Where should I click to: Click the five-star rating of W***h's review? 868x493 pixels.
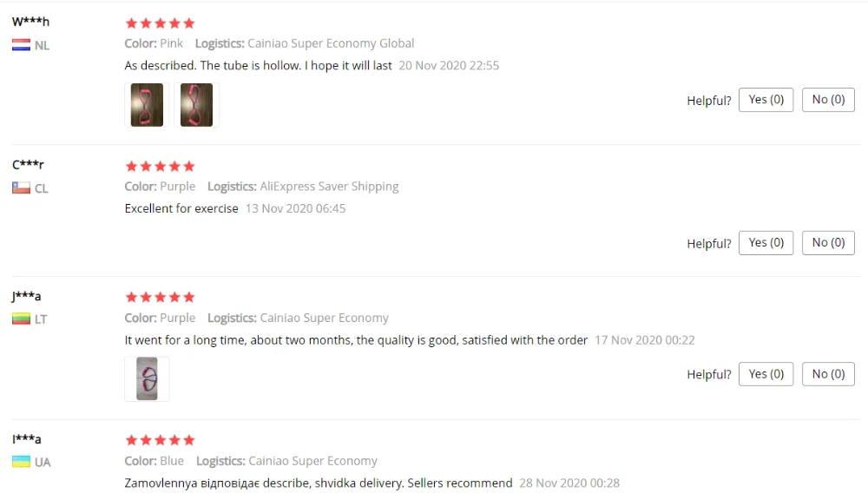160,23
